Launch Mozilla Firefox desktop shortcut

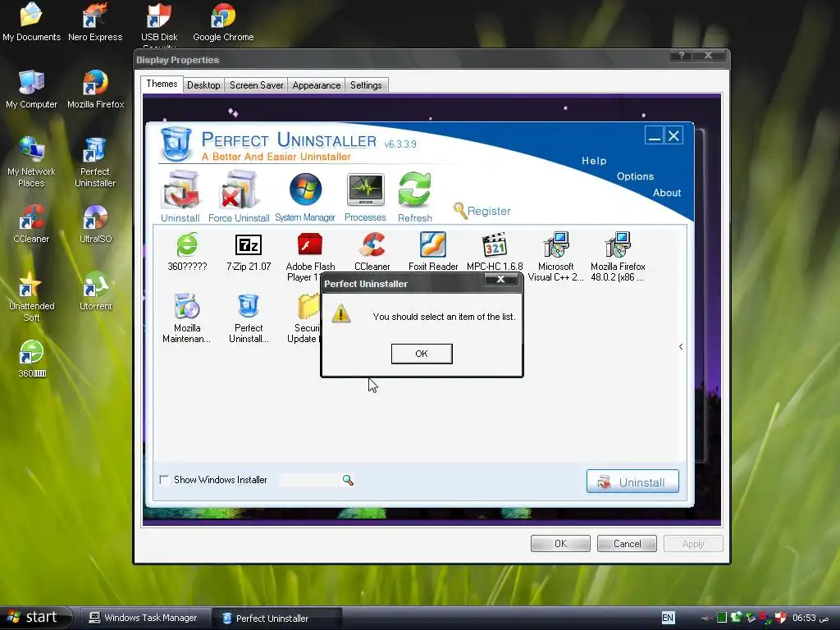pos(95,89)
